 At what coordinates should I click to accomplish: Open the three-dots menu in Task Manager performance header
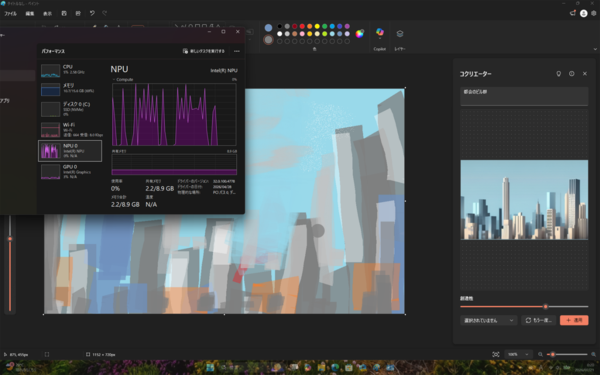[237, 51]
